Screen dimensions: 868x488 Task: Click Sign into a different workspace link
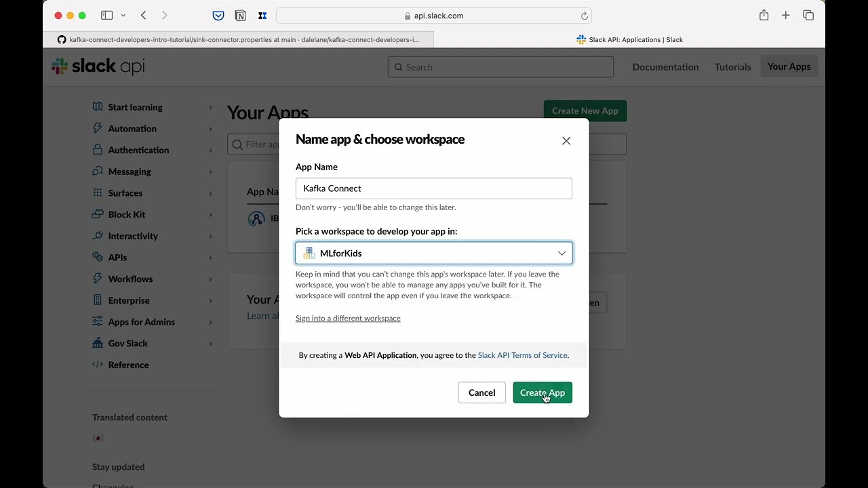(348, 318)
